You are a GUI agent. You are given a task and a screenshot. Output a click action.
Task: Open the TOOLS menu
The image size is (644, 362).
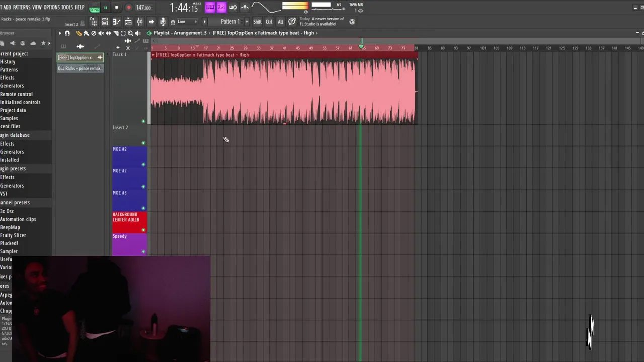67,7
